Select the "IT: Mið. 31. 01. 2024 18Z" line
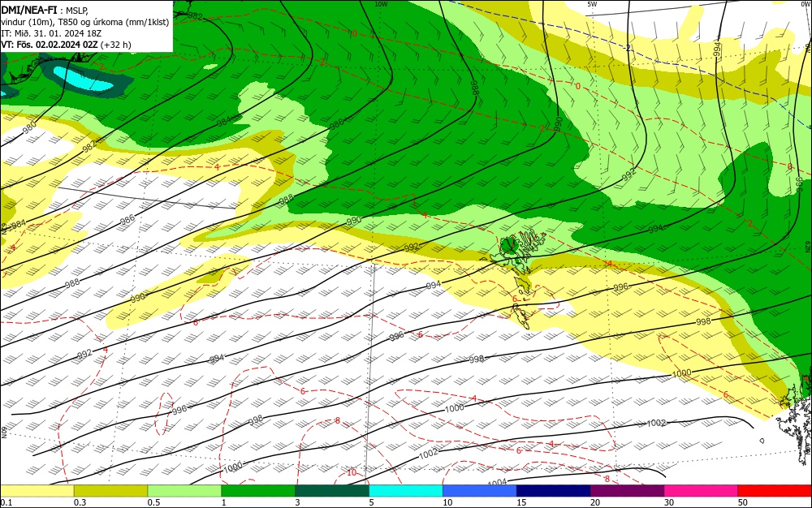The height and width of the screenshot is (508, 812). click(50, 33)
